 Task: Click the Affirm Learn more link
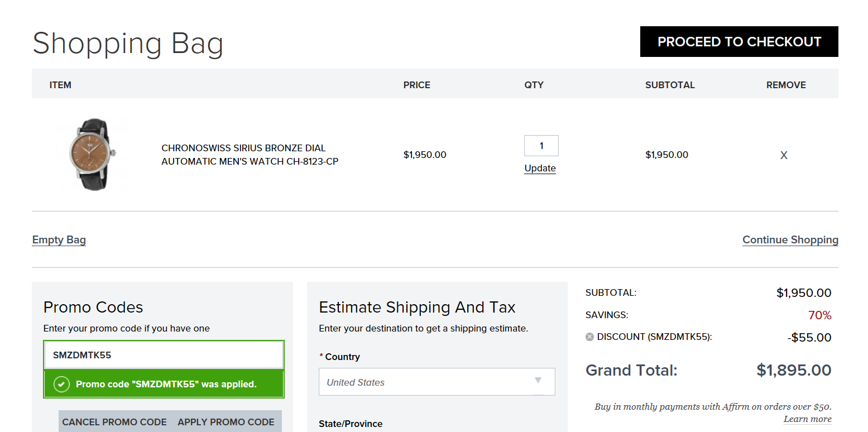(808, 419)
